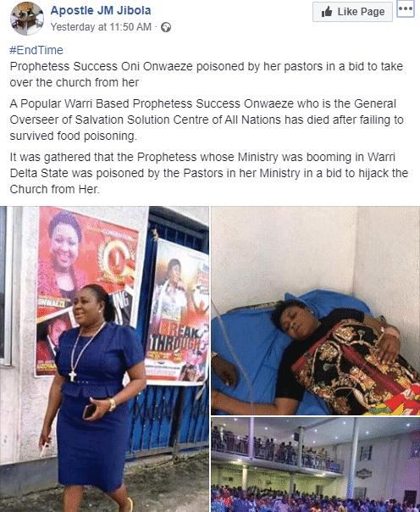Click the patterned wrapper in the bed photo
This screenshot has width=420, height=512.
click(354, 367)
